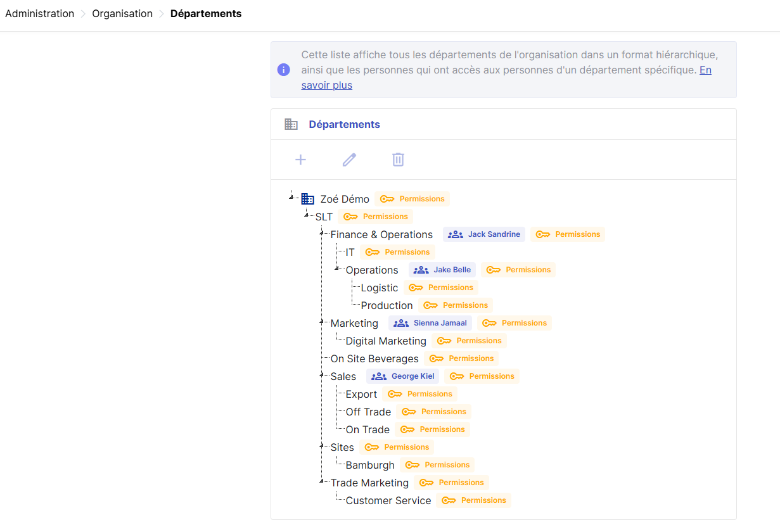Viewport: 780px width, 532px height.
Task: Open the 'En savoir plus' link
Action: [x=326, y=85]
